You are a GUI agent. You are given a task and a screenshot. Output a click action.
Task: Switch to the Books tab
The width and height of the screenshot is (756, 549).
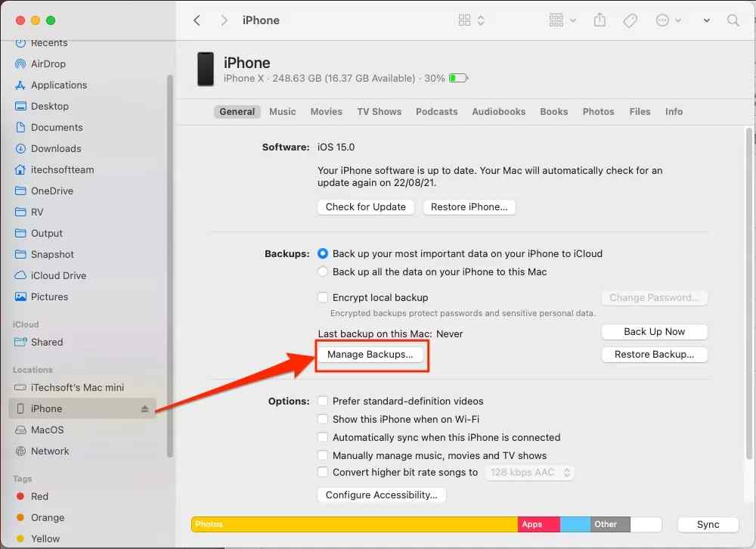point(554,112)
